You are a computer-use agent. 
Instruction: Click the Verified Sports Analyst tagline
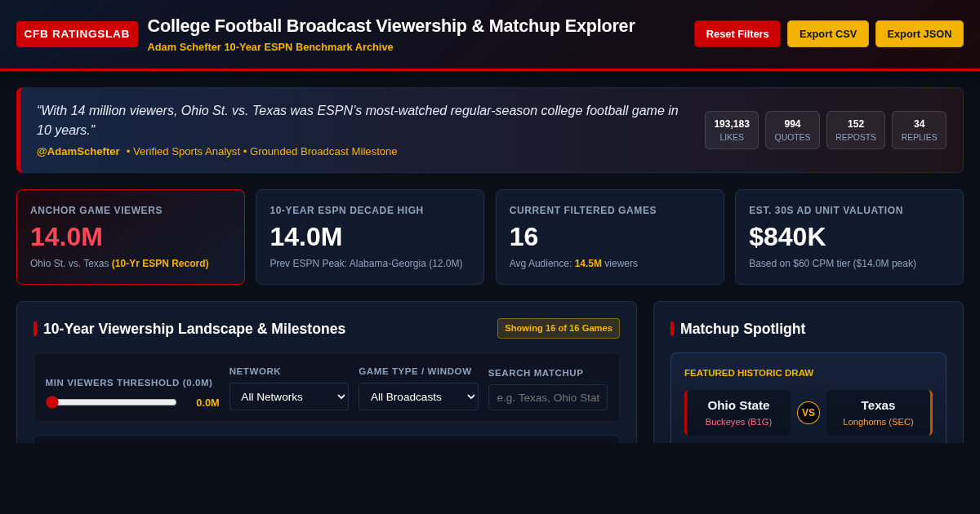[x=187, y=151]
